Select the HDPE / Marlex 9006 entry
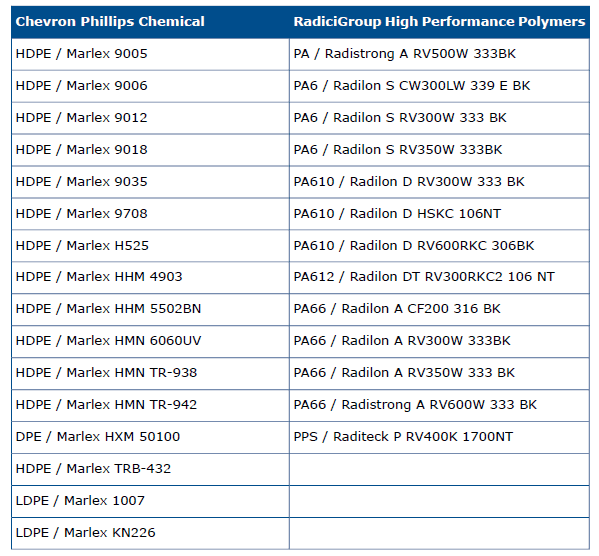This screenshot has width=599, height=556. click(150, 86)
